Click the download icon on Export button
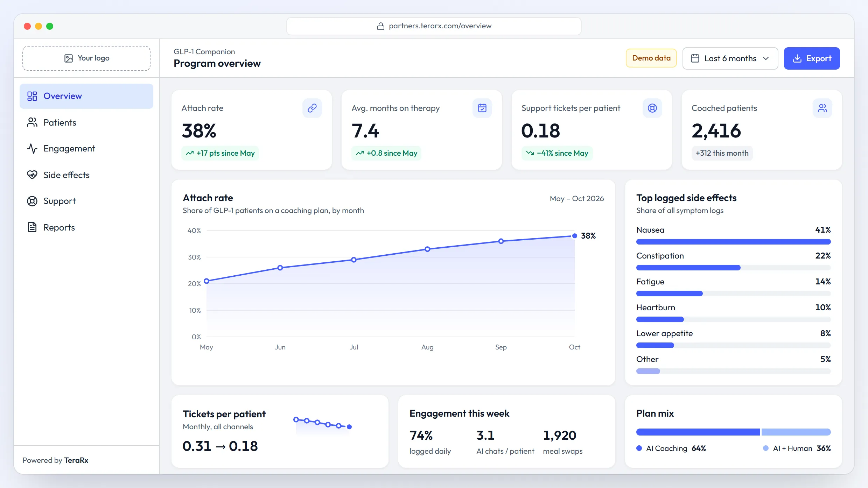The image size is (868, 488). click(x=797, y=58)
